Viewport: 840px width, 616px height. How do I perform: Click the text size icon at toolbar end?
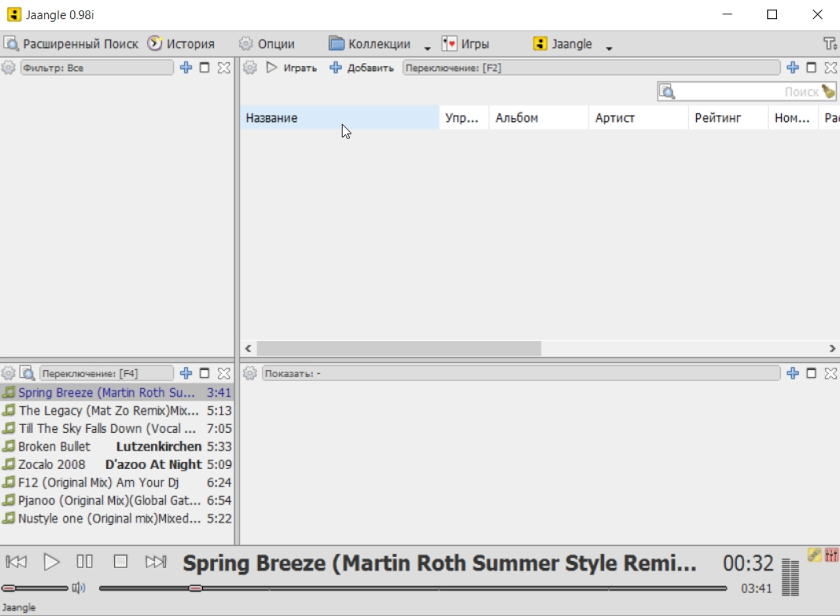(x=829, y=44)
